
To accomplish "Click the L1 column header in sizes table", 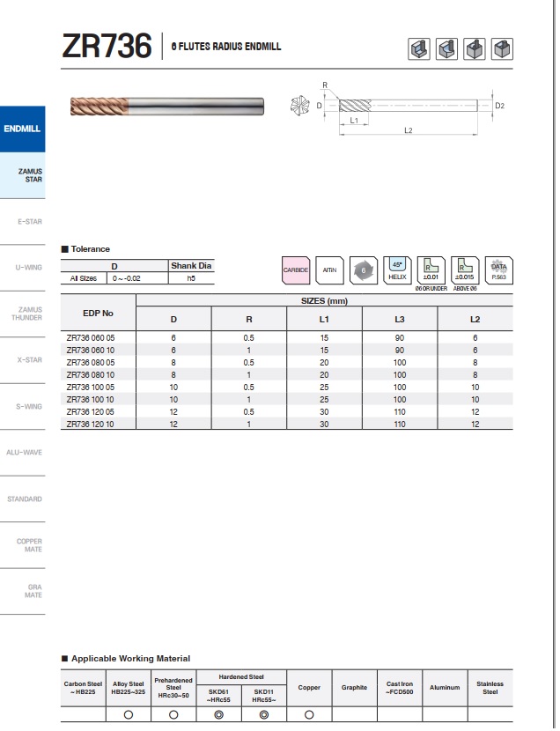I will (324, 320).
